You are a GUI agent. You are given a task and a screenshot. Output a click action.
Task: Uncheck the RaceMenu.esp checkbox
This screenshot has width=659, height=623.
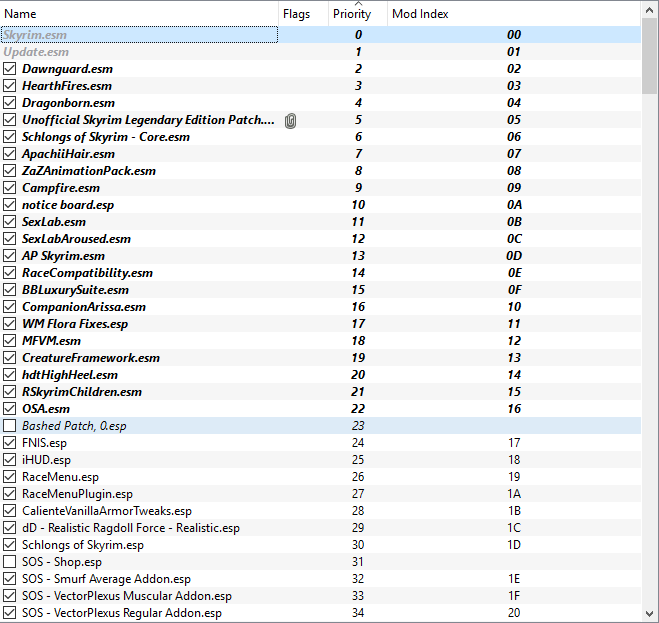pyautogui.click(x=10, y=477)
